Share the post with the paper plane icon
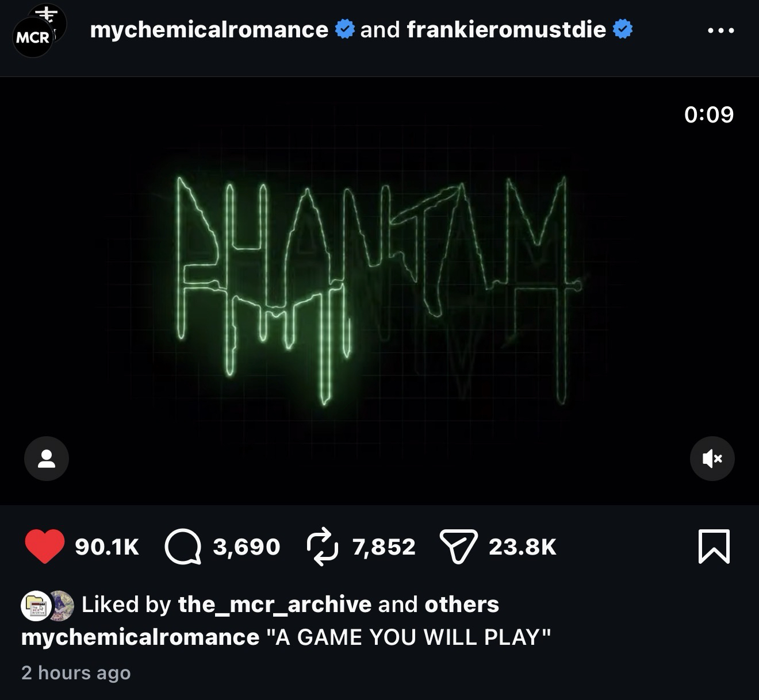 click(458, 546)
